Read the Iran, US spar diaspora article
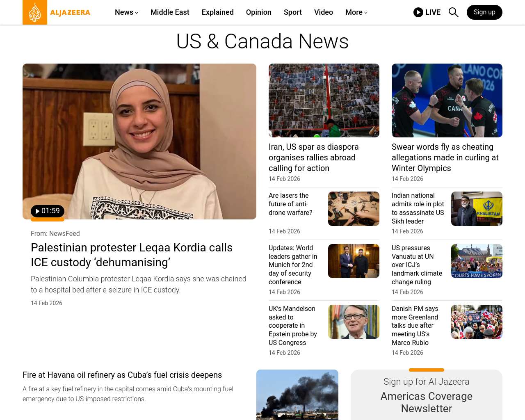 tap(314, 157)
